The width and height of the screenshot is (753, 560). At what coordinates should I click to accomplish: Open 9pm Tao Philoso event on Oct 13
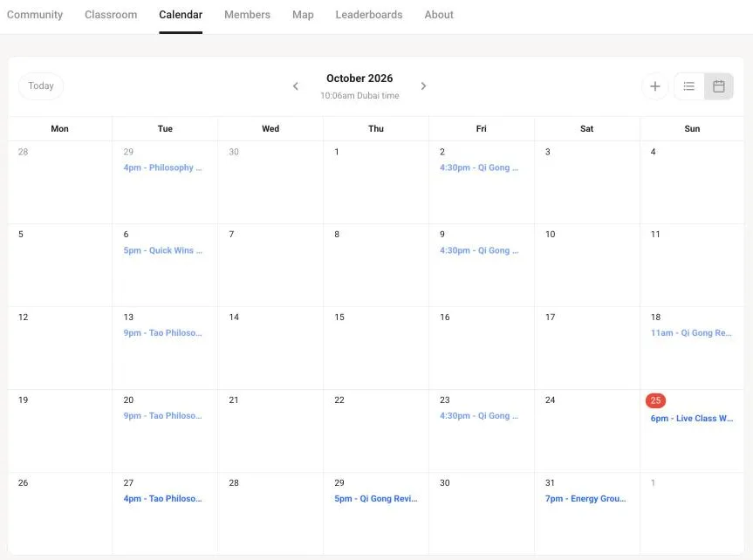[163, 333]
